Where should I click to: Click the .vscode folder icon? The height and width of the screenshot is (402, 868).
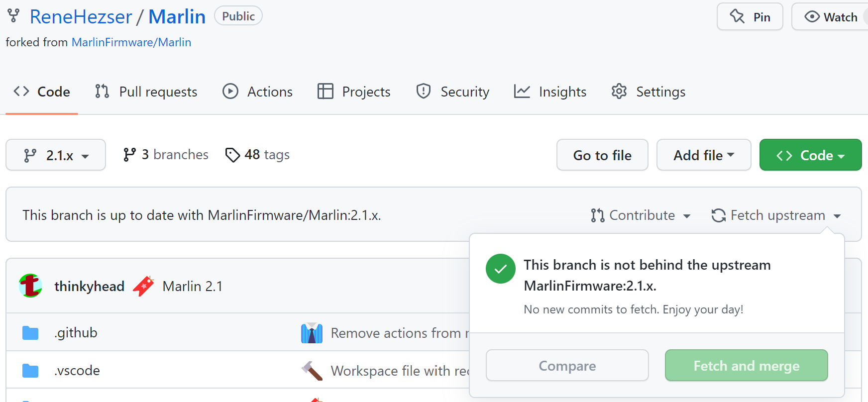point(30,371)
